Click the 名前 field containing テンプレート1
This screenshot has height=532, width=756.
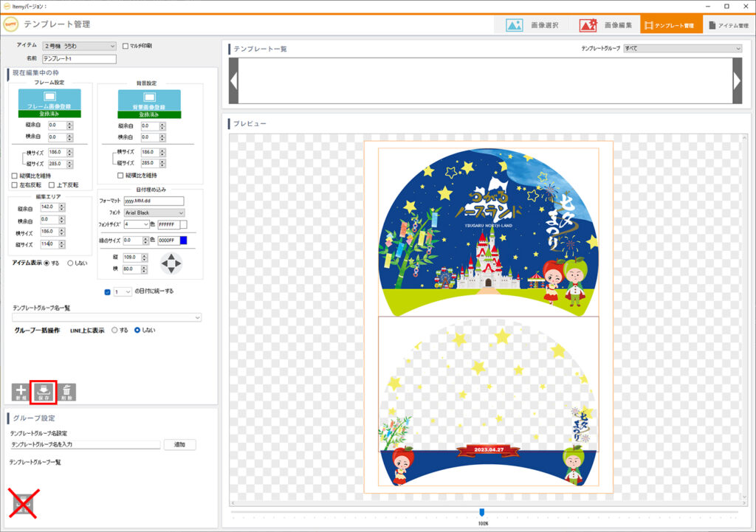click(x=79, y=59)
